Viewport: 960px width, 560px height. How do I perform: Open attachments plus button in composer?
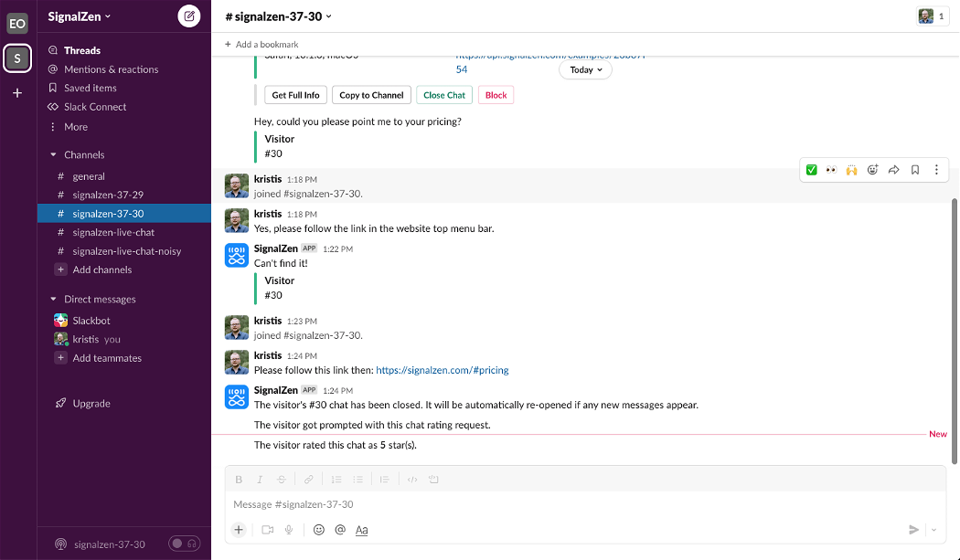tap(239, 530)
